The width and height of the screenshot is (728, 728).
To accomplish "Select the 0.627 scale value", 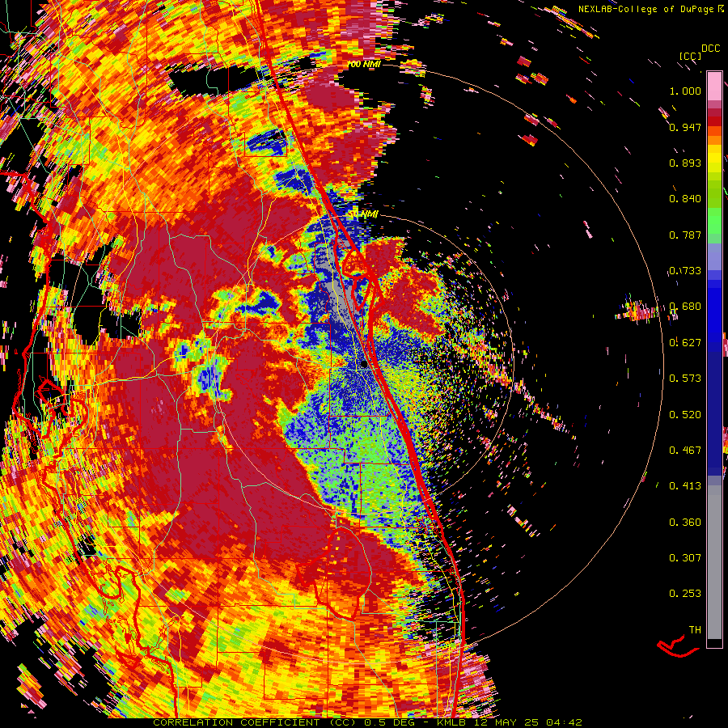I will tap(685, 343).
